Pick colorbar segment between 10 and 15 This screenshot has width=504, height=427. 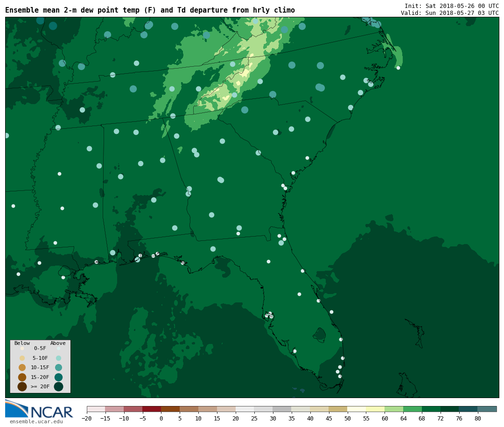[x=208, y=409]
